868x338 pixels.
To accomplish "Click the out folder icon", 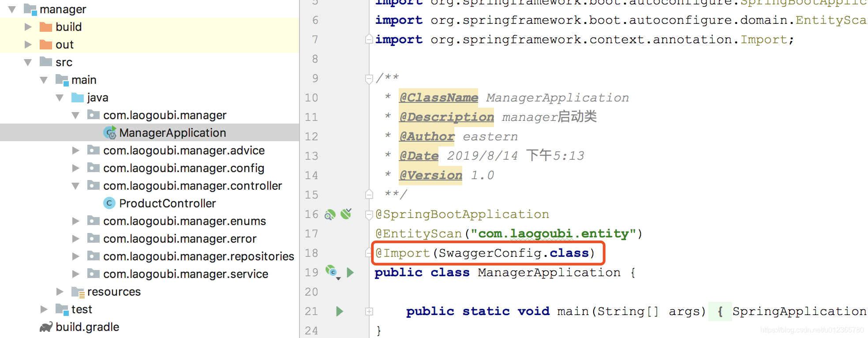I will (x=46, y=45).
